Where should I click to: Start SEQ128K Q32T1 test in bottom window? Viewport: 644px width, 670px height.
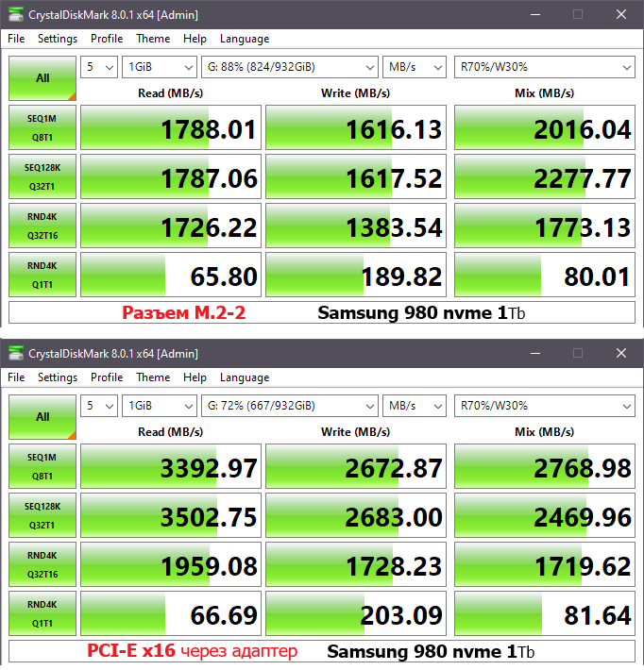42,515
